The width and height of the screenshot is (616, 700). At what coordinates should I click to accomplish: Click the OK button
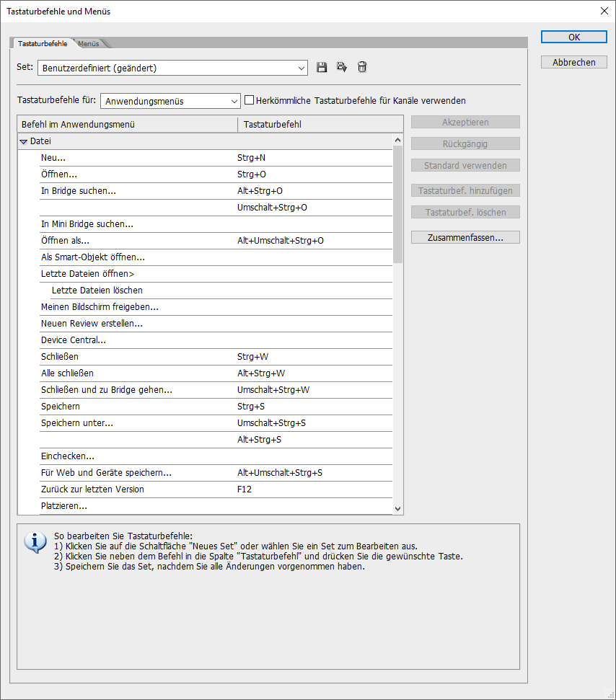574,37
